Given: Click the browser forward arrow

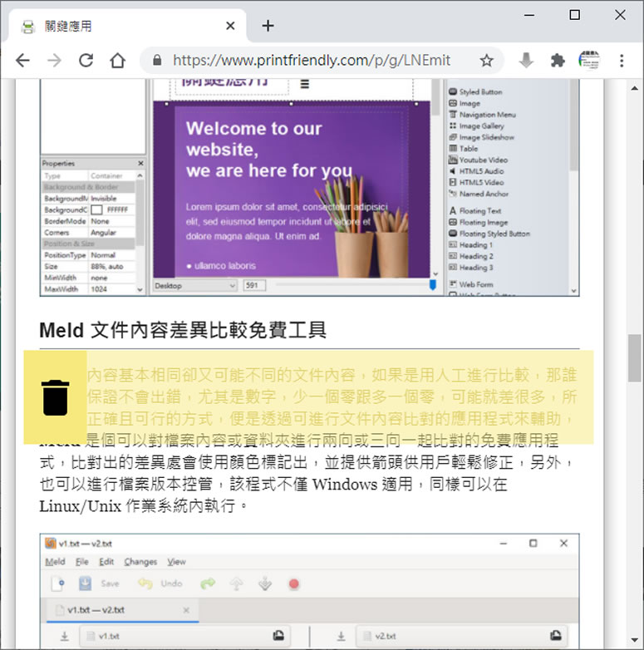Looking at the screenshot, I should [x=54, y=61].
